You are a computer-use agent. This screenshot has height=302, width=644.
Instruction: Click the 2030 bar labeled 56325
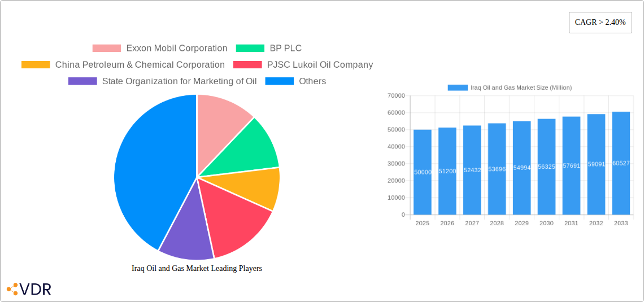coord(547,167)
